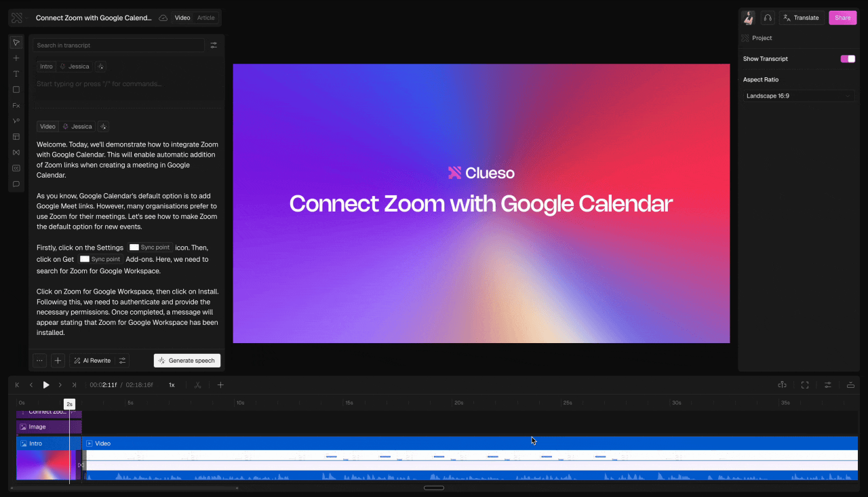The width and height of the screenshot is (868, 497).
Task: Open the branching tool below Fx
Action: [x=16, y=121]
